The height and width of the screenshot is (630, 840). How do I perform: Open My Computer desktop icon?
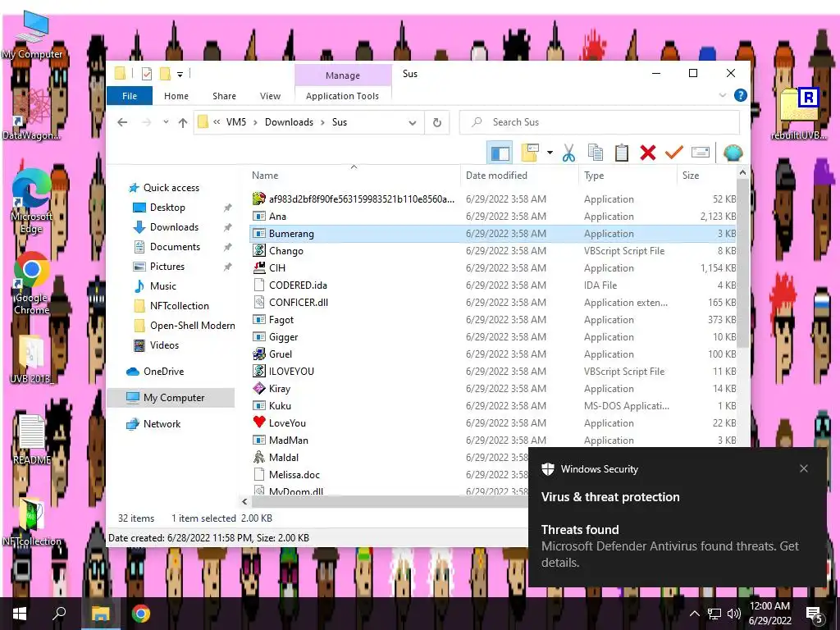coord(32,35)
